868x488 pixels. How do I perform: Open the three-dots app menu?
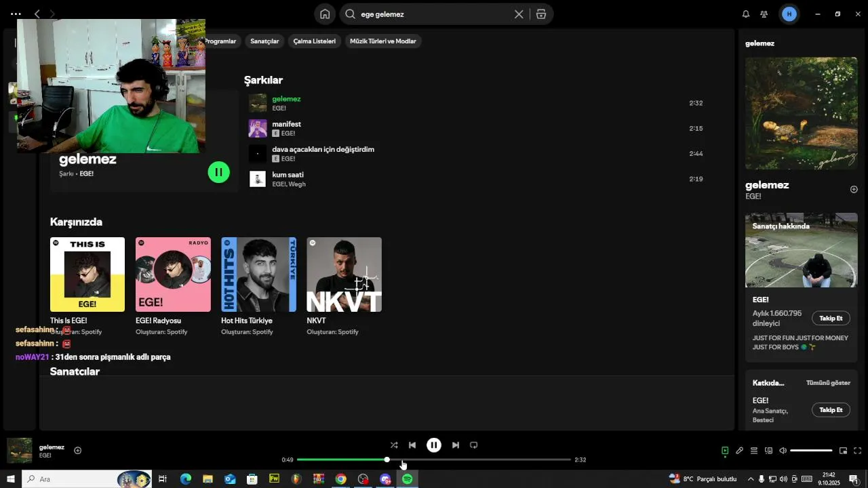click(16, 14)
